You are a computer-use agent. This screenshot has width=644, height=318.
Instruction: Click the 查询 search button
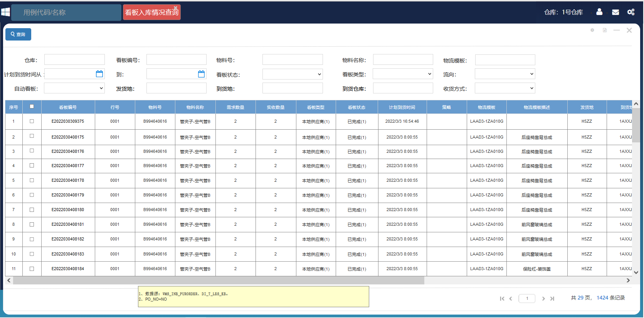click(18, 34)
